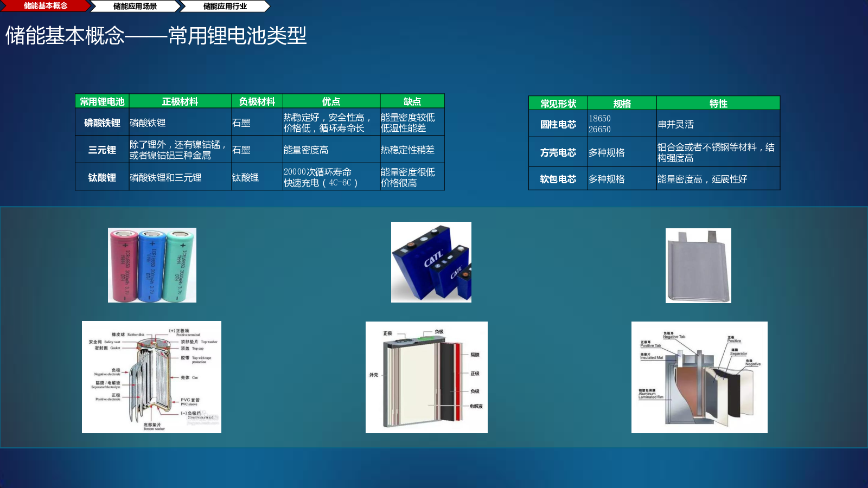Click the cell 18650 26650
Viewport: 868px width, 488px height.
(622, 124)
